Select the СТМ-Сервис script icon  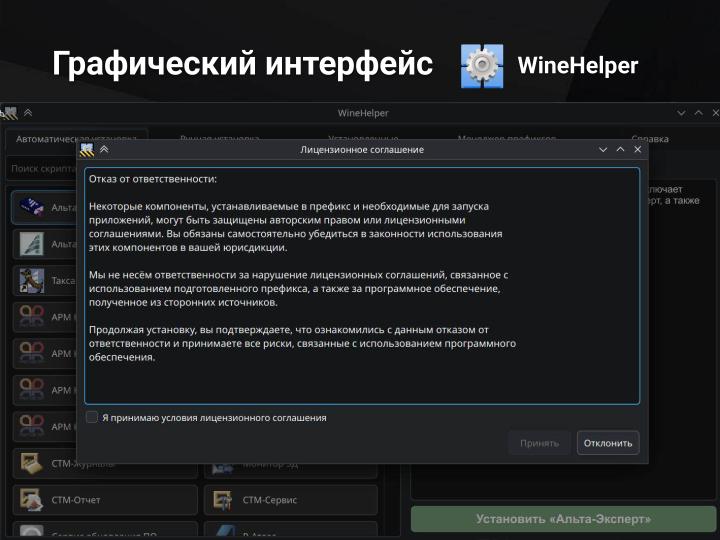click(223, 500)
